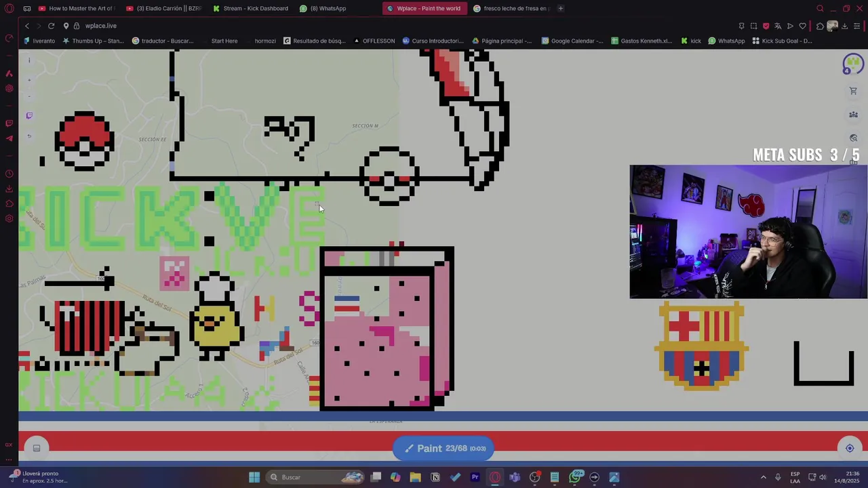Open the wplace shop cart icon

(x=853, y=91)
